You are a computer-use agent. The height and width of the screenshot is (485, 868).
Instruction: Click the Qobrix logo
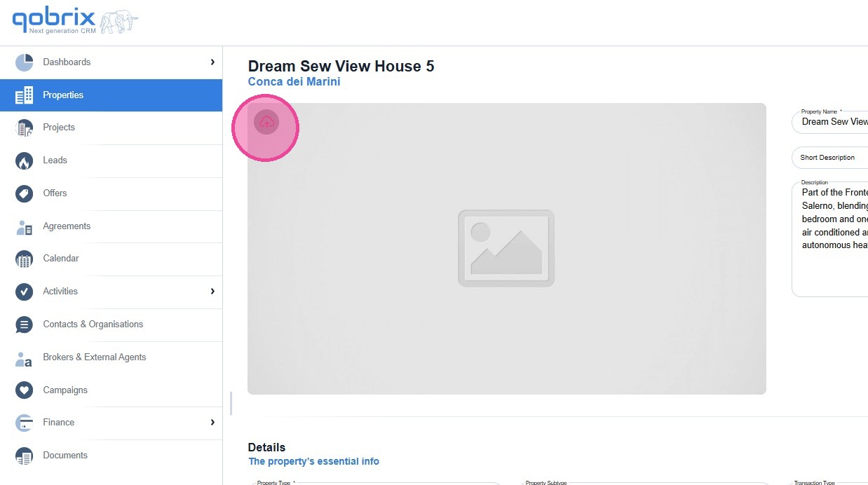pos(74,22)
